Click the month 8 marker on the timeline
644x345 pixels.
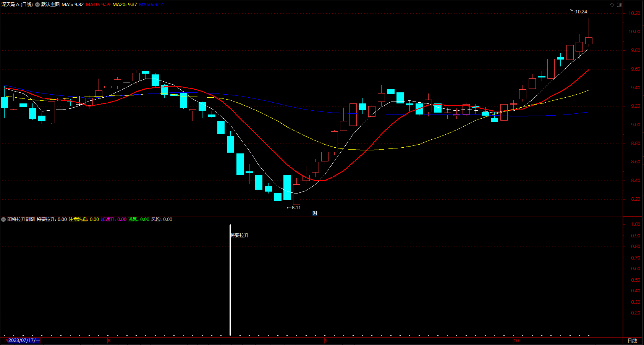pyautogui.click(x=109, y=341)
